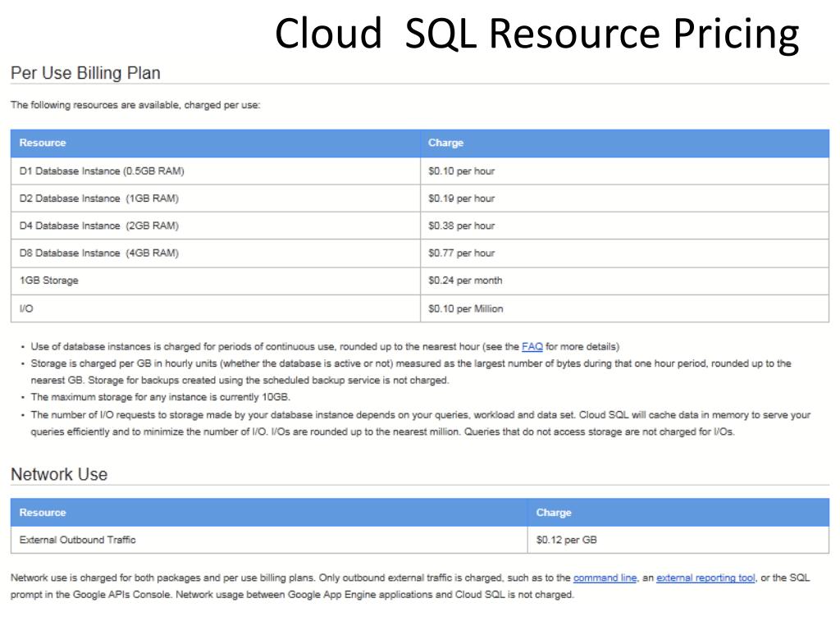Open the FAQ link

532,346
